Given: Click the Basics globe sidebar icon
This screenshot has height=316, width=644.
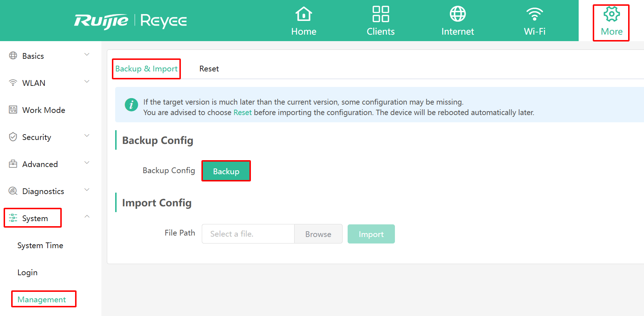Looking at the screenshot, I should [x=13, y=56].
